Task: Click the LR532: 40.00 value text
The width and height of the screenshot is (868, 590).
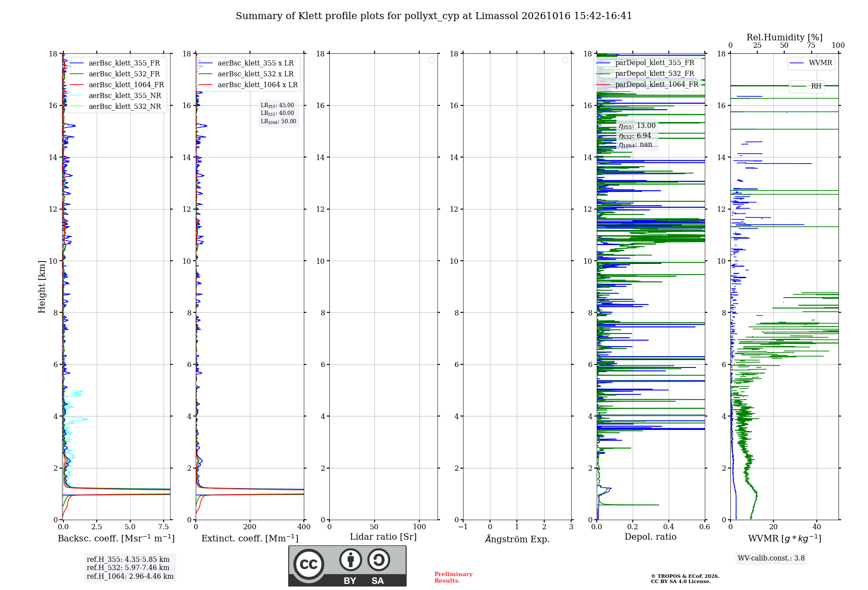Action: (x=277, y=113)
